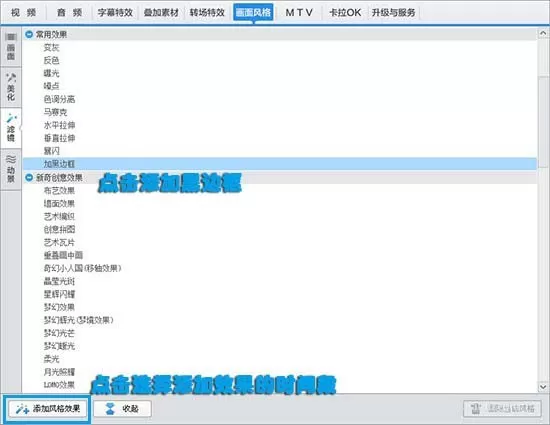Select 色调分离 in the list

click(x=59, y=99)
